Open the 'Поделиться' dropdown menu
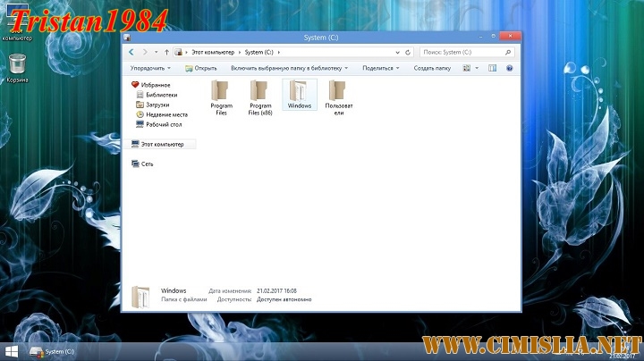This screenshot has height=361, width=644. click(x=380, y=68)
